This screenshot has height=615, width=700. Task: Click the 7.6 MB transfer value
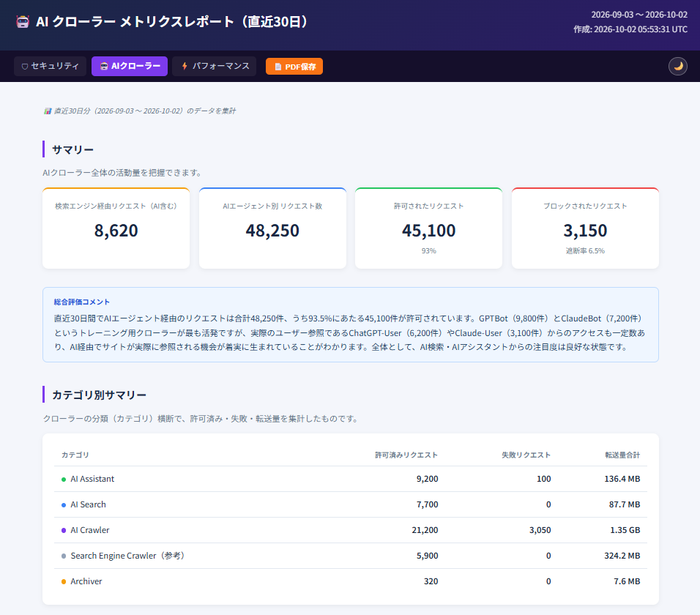point(627,581)
